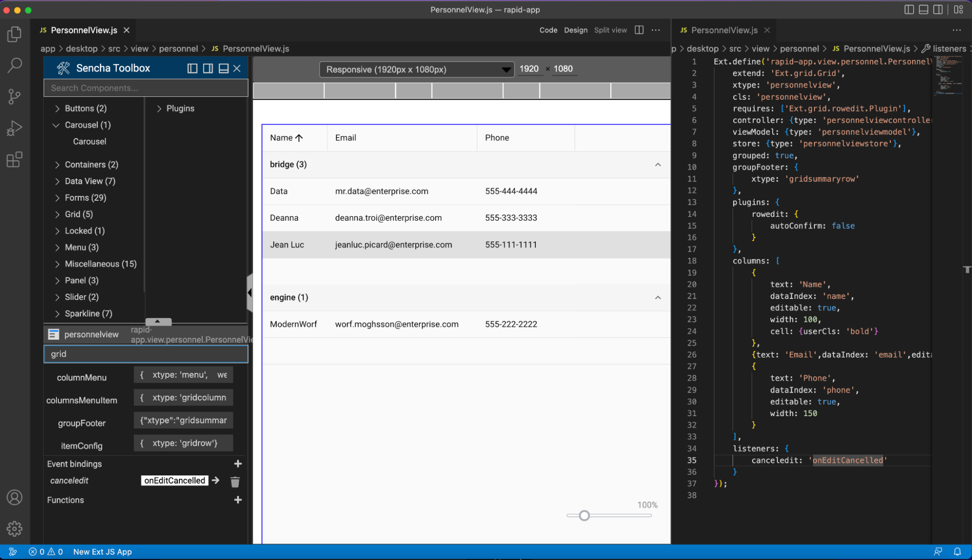
Task: Collapse the Carousel (1) category
Action: [x=56, y=125]
